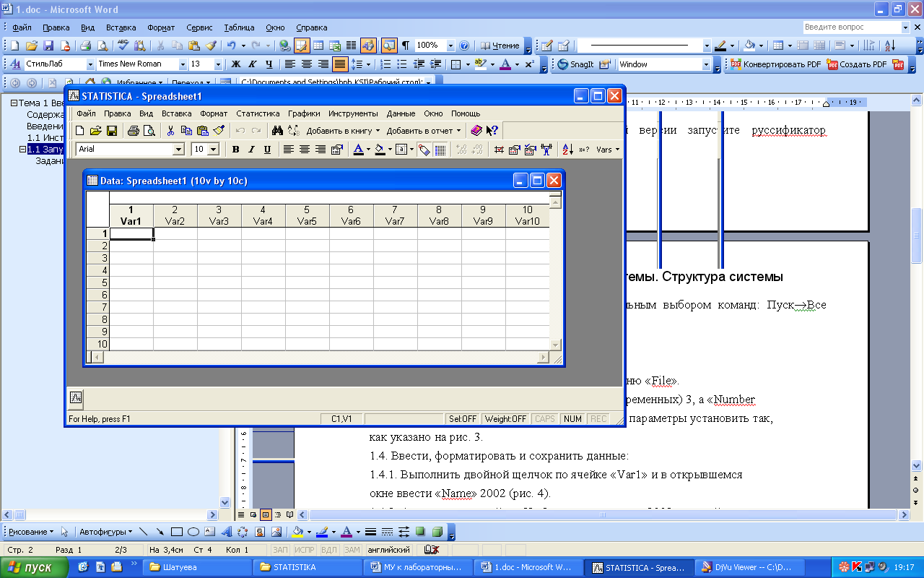Screen dimensions: 924x578
Task: Open the Arial font dropdown in STATISTICA
Action: (x=178, y=150)
